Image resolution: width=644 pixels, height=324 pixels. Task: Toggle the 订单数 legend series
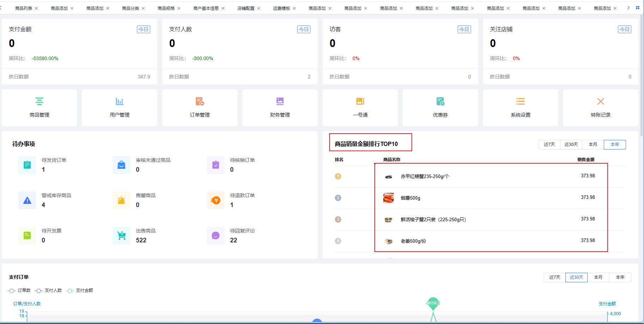[x=19, y=290]
